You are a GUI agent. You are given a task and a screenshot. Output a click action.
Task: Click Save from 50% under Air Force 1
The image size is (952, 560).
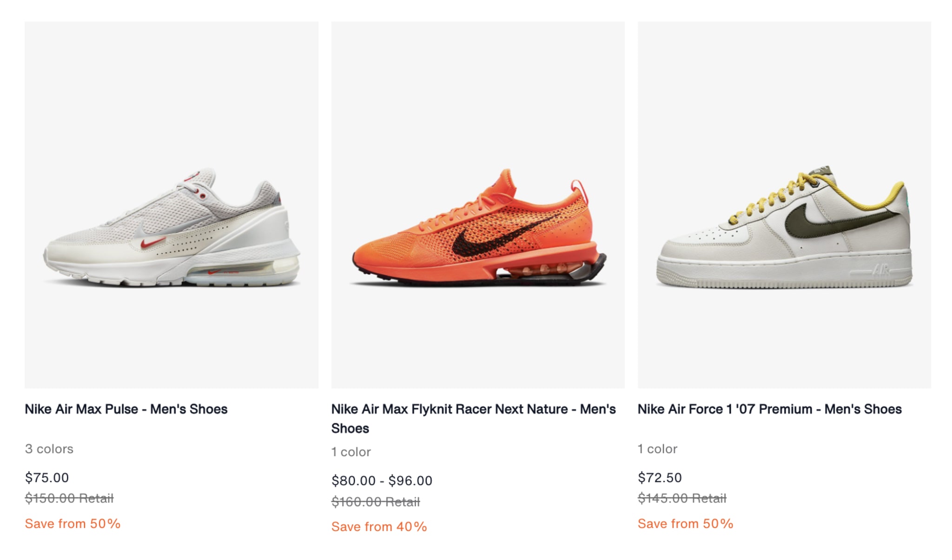(x=686, y=524)
